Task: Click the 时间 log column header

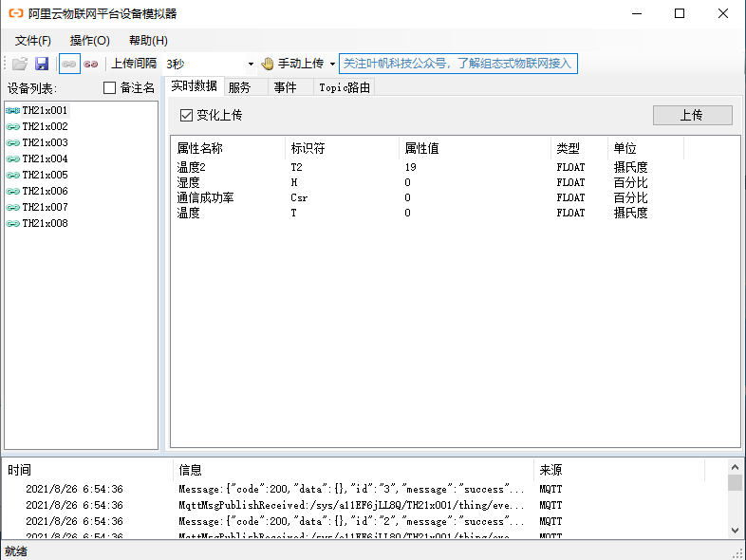Action: [88, 470]
